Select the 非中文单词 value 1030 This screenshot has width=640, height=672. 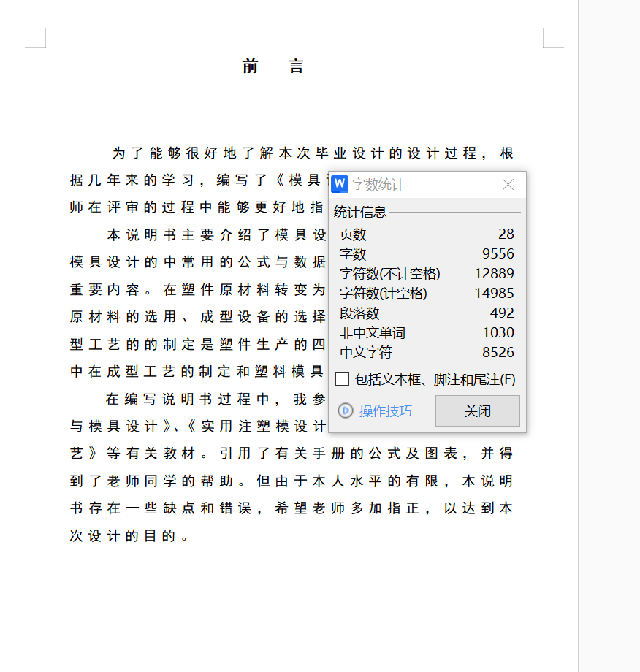[x=498, y=333]
